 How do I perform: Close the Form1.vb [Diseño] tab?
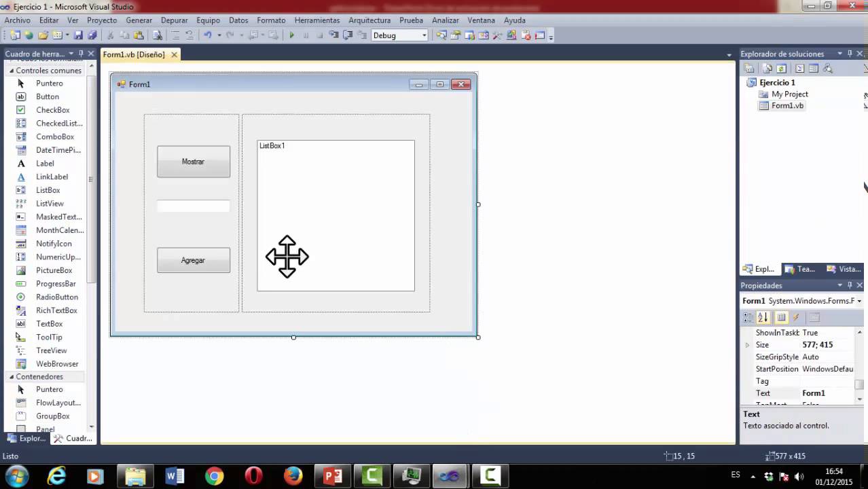(175, 54)
